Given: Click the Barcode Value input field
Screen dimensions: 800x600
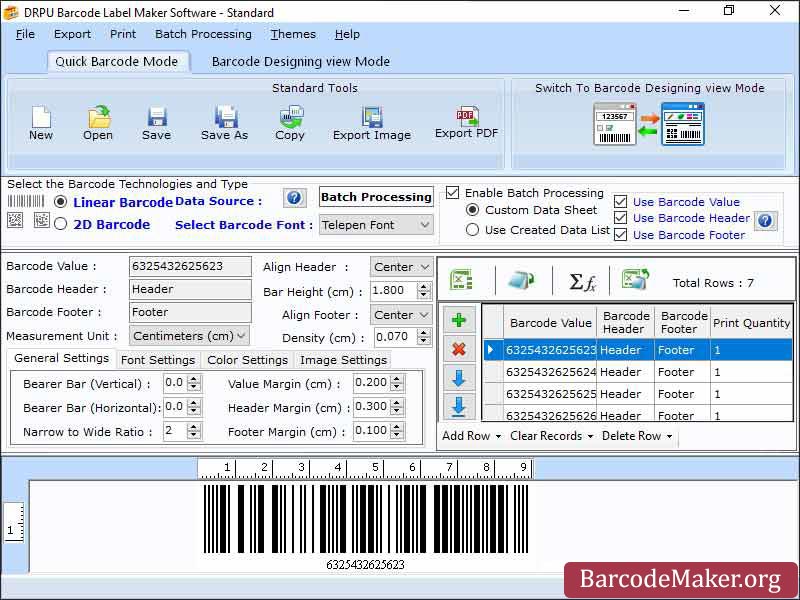Looking at the screenshot, I should [x=190, y=267].
